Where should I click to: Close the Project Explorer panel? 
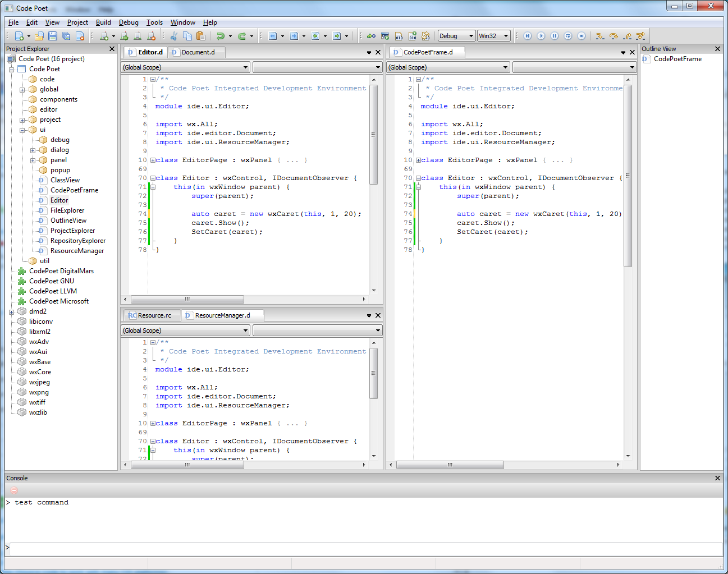pyautogui.click(x=112, y=49)
